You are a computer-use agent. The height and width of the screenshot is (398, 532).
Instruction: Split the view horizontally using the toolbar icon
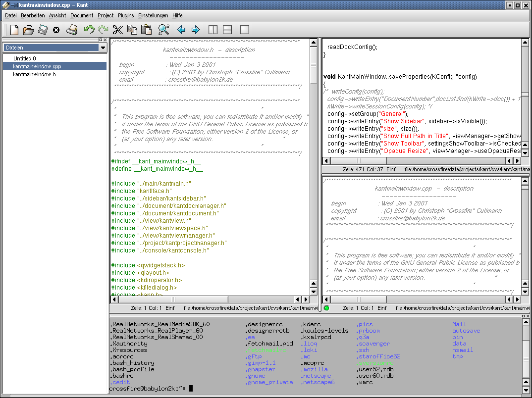click(x=227, y=30)
